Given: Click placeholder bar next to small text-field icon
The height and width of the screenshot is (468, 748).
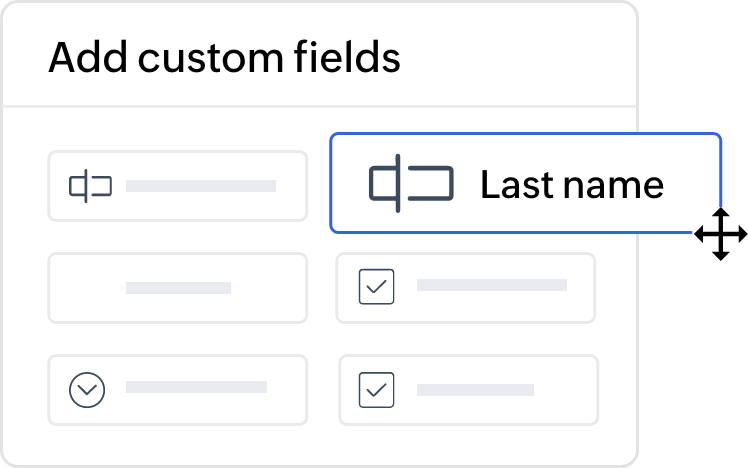Looking at the screenshot, I should (x=201, y=186).
